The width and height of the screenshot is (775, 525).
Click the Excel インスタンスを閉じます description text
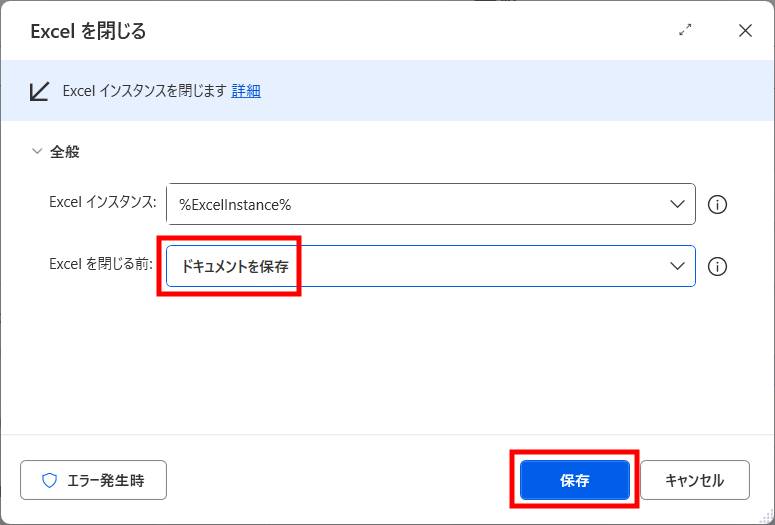coord(144,91)
